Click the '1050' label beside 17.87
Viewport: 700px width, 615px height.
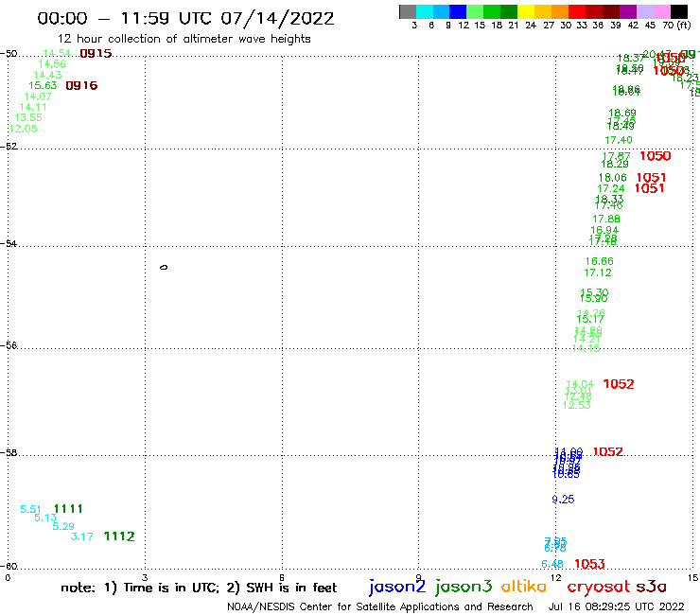[656, 156]
